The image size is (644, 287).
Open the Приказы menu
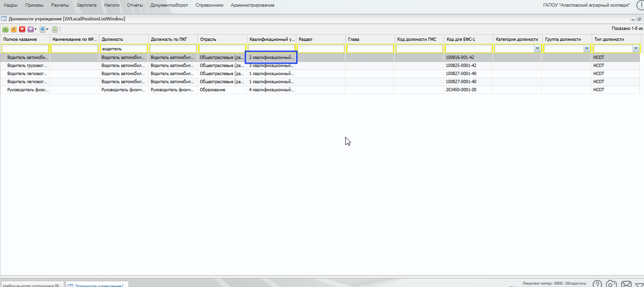tap(34, 5)
